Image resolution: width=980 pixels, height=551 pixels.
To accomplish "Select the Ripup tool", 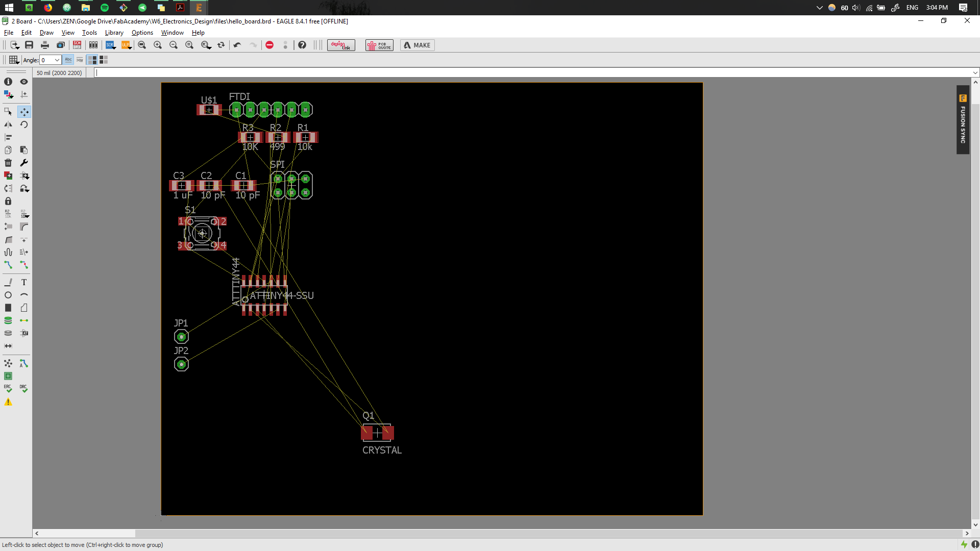I will click(24, 265).
